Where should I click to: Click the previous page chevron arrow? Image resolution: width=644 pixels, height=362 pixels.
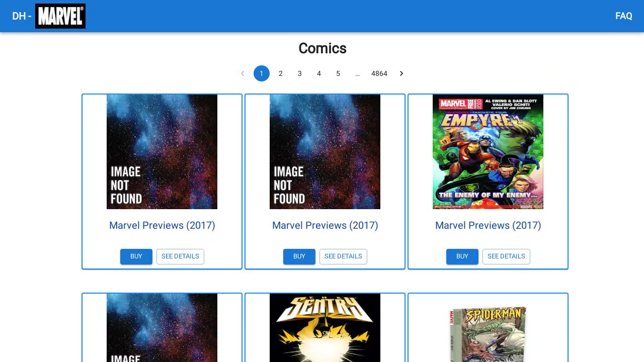pos(243,73)
